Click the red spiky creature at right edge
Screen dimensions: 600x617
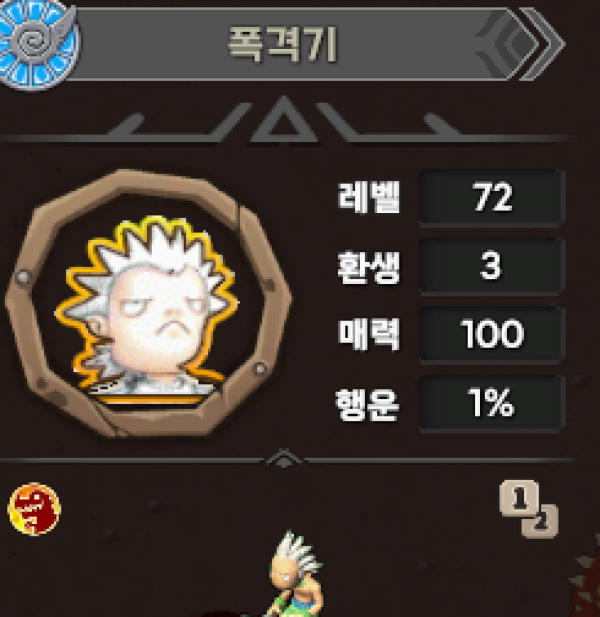coord(585,578)
